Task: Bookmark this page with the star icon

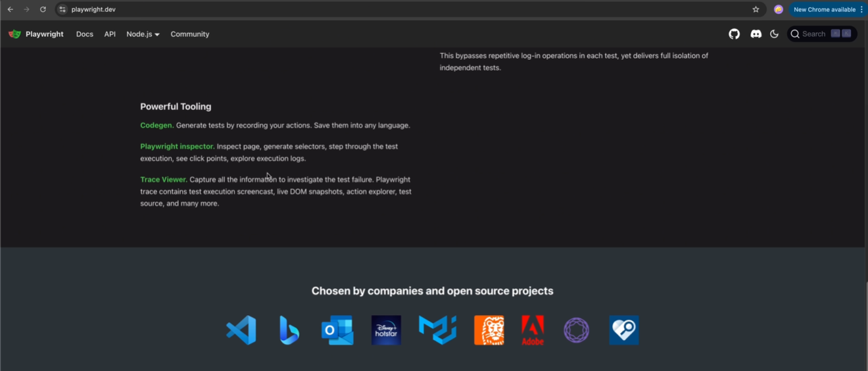Action: [x=756, y=9]
